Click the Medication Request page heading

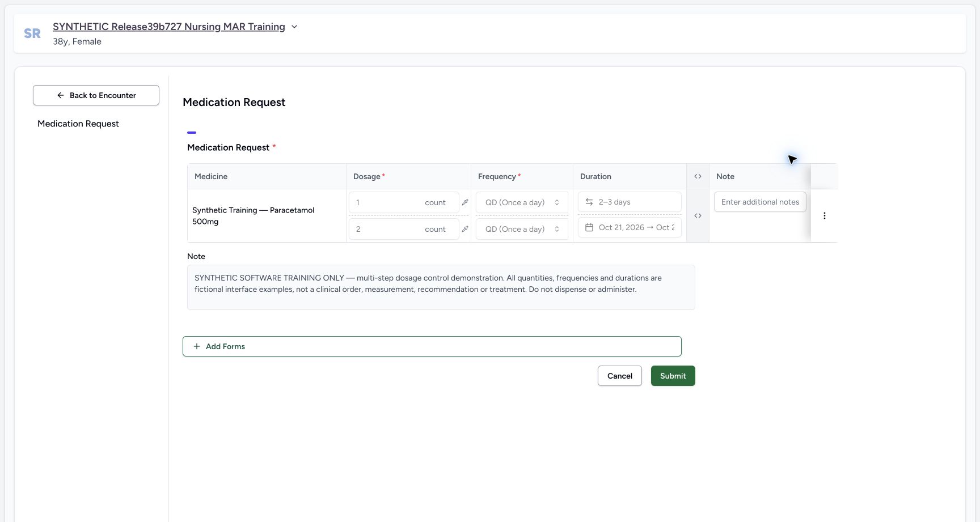click(x=234, y=102)
